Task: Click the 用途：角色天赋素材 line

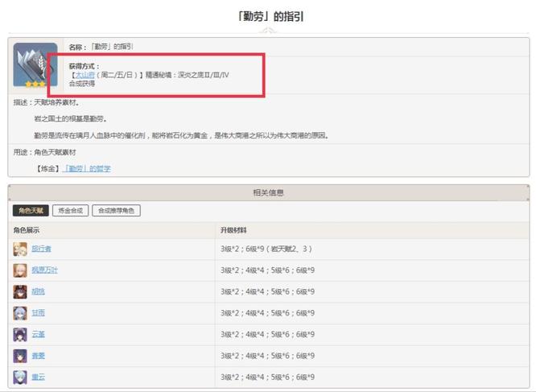Action: pyautogui.click(x=44, y=152)
